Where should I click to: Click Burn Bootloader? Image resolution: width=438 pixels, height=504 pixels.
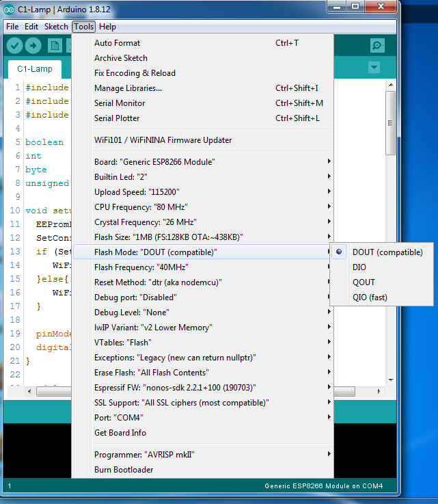point(203,470)
